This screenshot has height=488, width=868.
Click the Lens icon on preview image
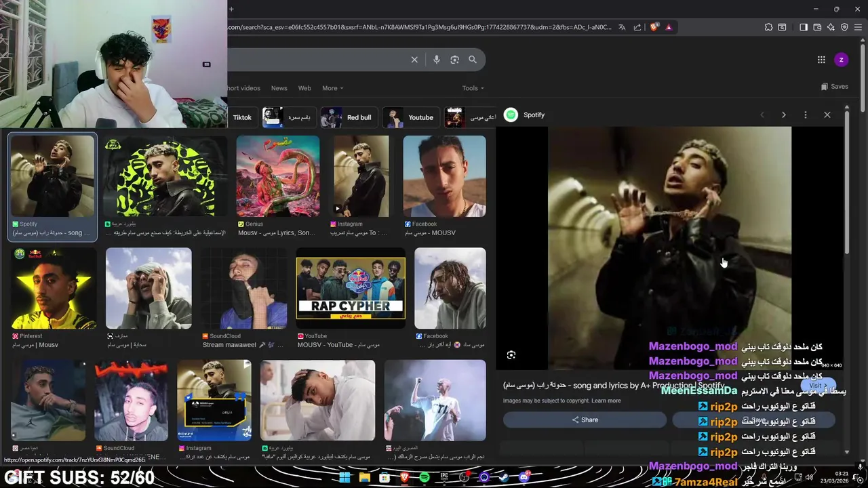point(511,355)
